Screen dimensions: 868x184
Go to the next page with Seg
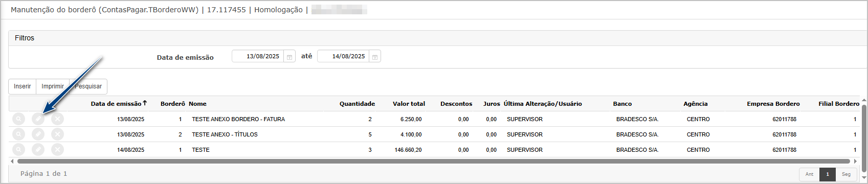(x=846, y=174)
